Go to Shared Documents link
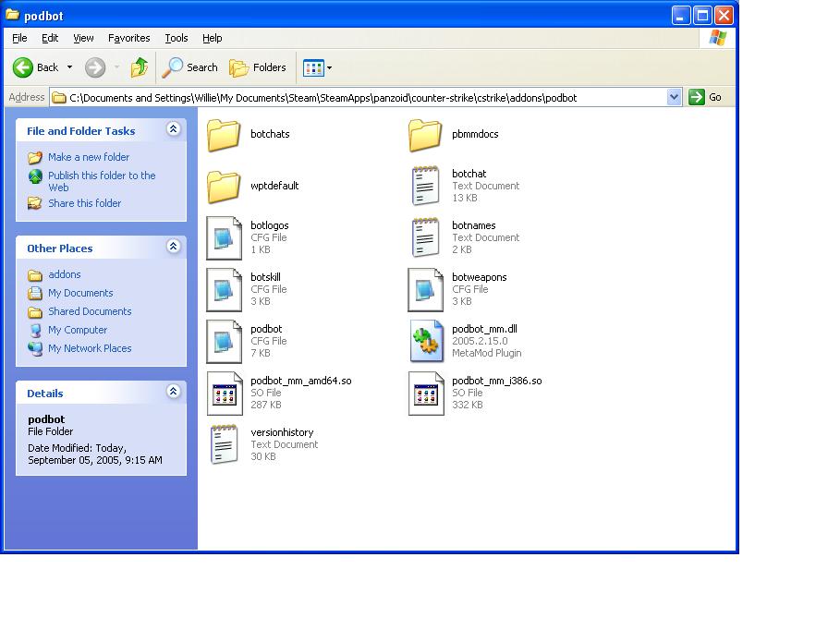Image resolution: width=840 pixels, height=630 pixels. coord(90,311)
